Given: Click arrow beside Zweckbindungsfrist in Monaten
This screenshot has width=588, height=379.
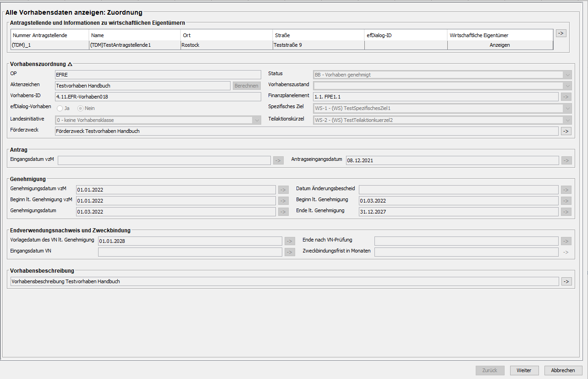Looking at the screenshot, I should tap(566, 252).
